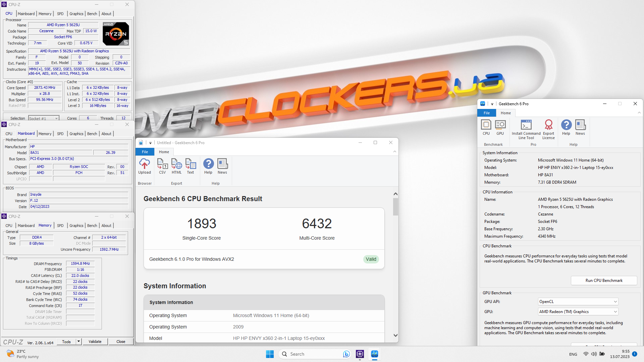Click Run CPU Benchmark button
The width and height of the screenshot is (644, 362).
pos(604,281)
